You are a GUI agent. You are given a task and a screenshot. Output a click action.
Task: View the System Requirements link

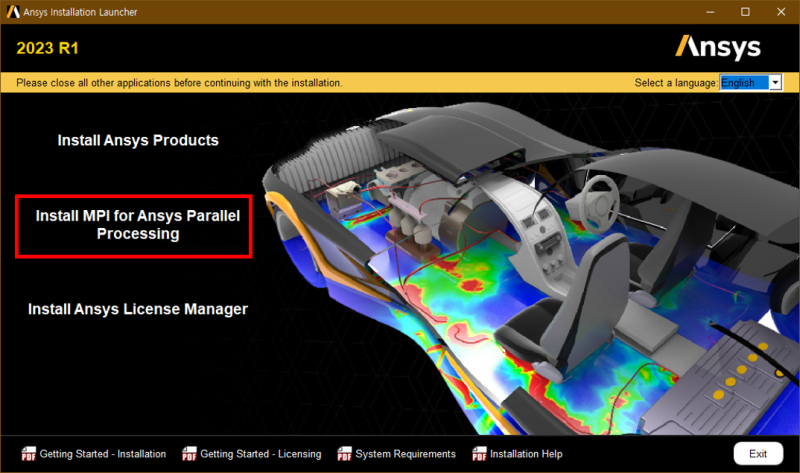[x=405, y=454]
